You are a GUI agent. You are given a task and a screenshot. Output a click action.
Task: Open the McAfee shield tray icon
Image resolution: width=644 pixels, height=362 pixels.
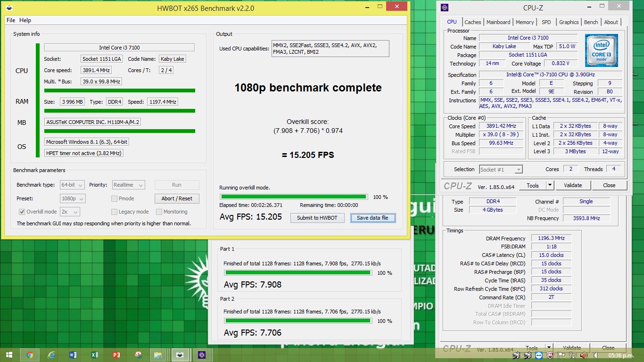(x=550, y=355)
